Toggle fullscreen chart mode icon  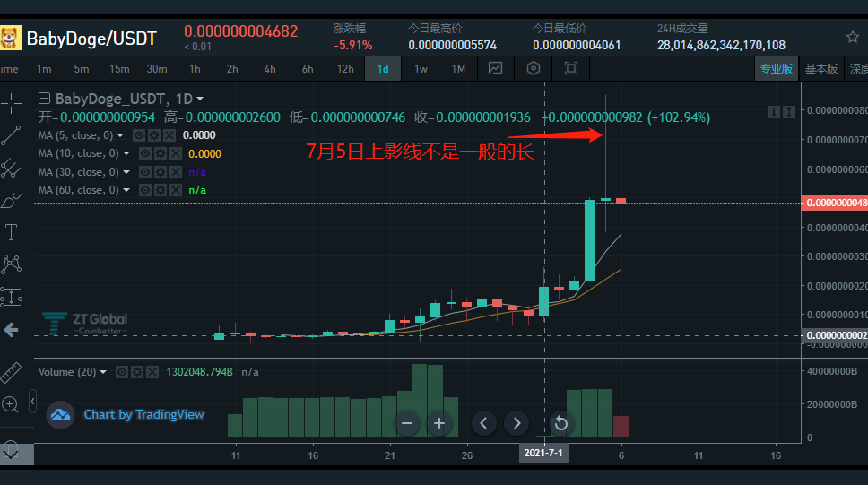[570, 69]
